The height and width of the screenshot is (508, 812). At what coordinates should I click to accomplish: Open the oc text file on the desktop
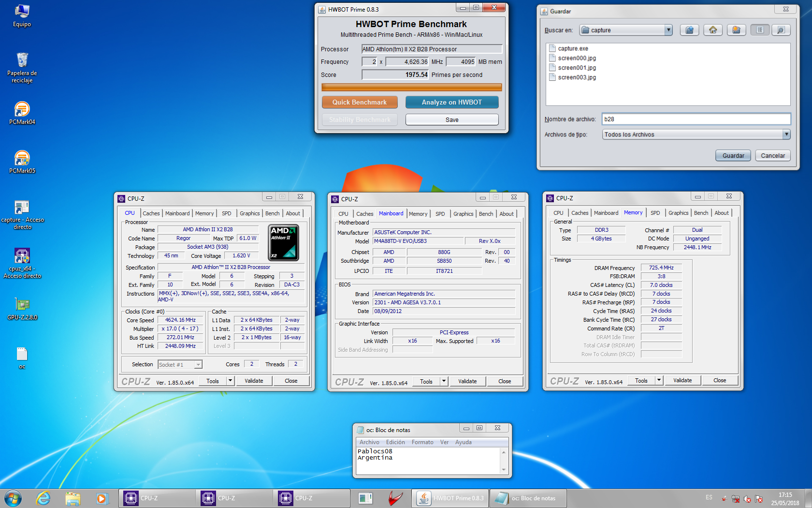point(22,358)
